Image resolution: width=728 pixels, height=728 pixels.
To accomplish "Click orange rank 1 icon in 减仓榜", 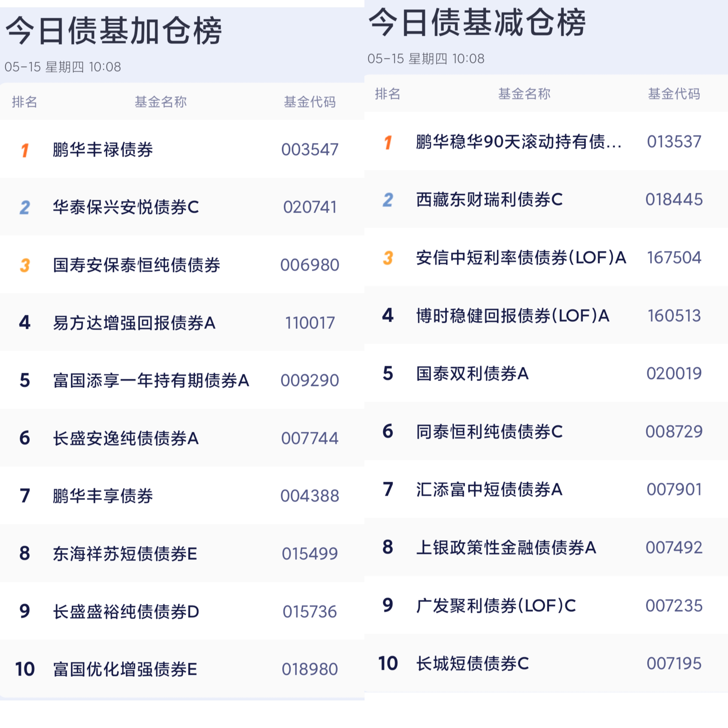I will 388,142.
